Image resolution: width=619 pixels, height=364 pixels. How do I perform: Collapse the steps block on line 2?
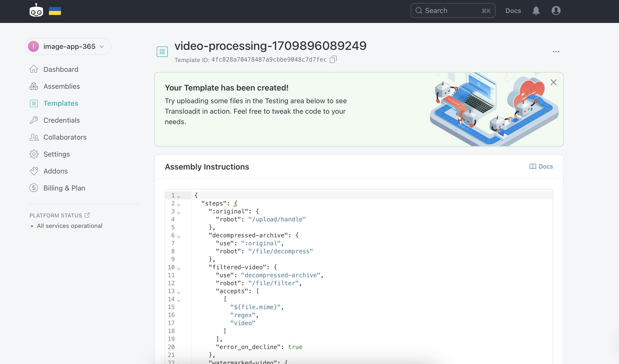[x=179, y=204]
